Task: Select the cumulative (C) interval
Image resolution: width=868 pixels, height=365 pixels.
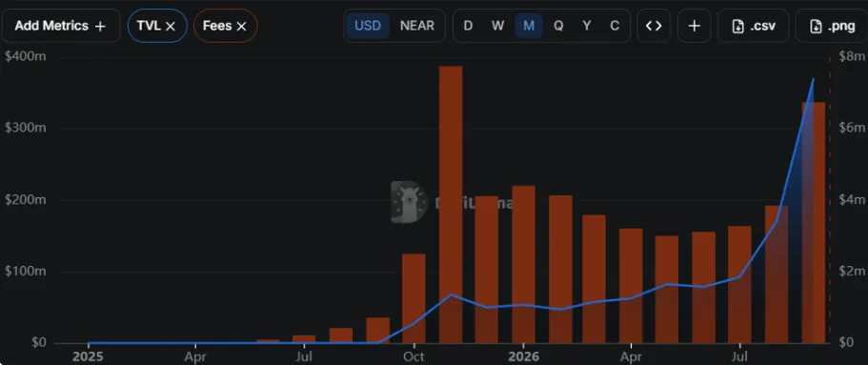Action: point(615,26)
